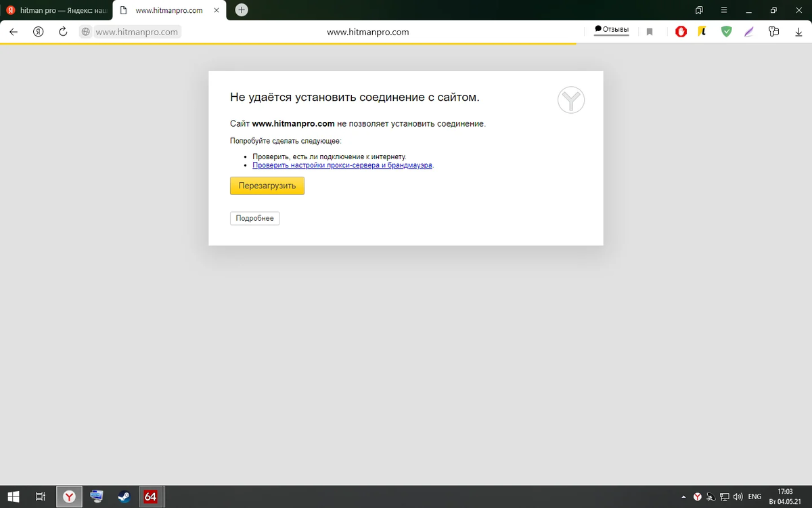
Task: Open the Отзывы reviews button
Action: [612, 30]
